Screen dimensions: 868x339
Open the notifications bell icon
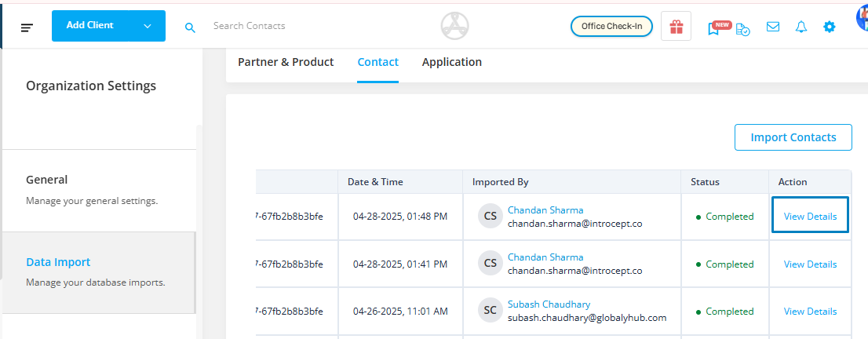801,27
